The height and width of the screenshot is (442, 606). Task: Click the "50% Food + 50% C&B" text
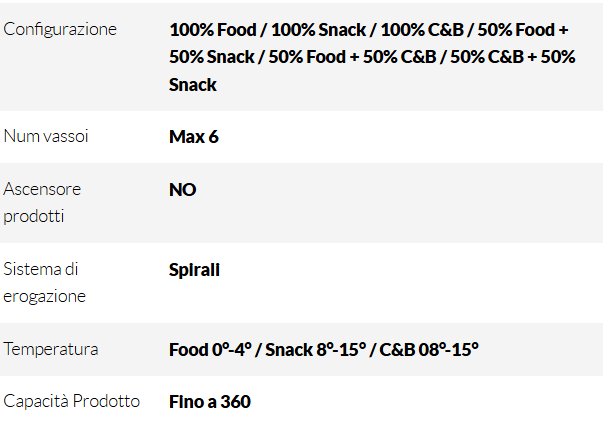358,57
